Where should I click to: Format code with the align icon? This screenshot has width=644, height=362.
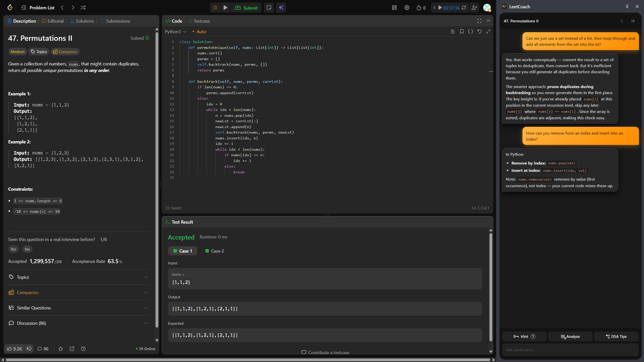point(453,31)
